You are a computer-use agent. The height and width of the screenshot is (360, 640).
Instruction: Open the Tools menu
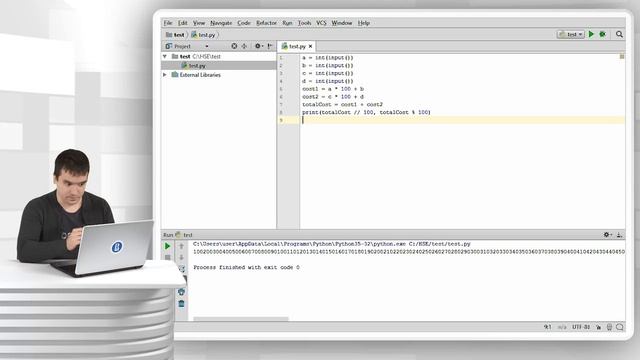tap(304, 23)
